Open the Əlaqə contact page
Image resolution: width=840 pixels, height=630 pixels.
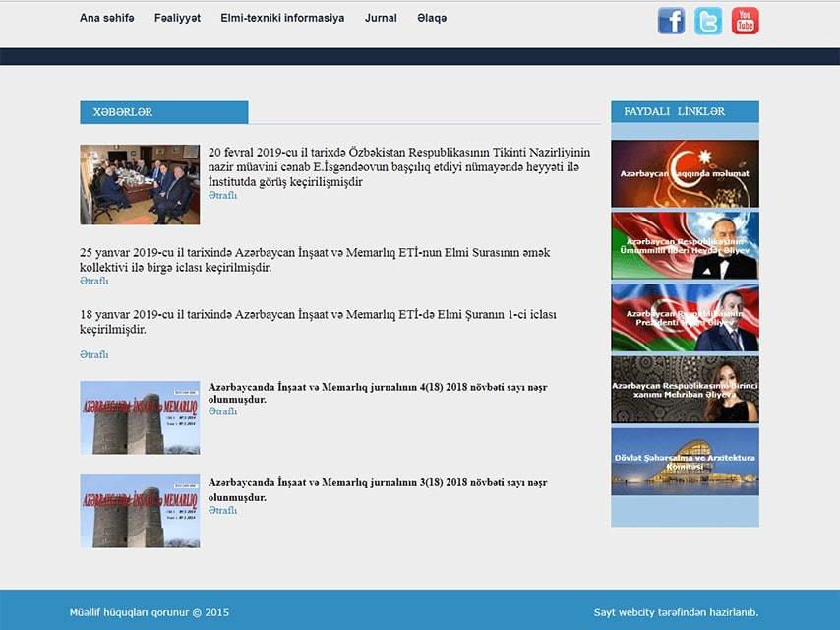[432, 18]
